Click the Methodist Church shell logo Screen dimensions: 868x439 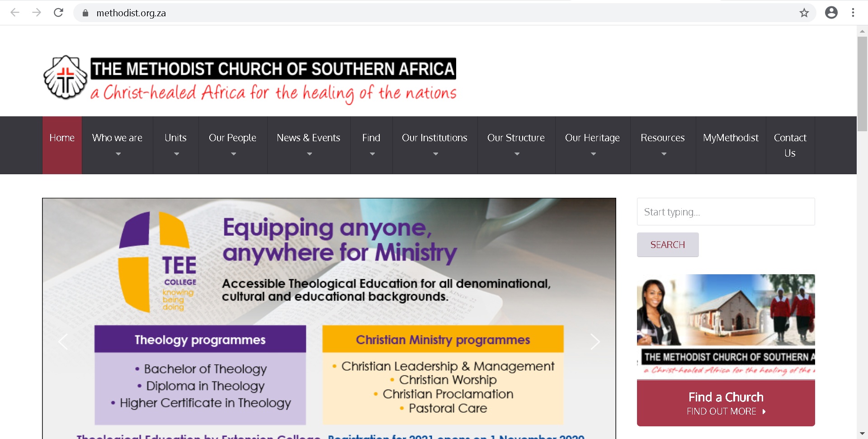pos(66,77)
